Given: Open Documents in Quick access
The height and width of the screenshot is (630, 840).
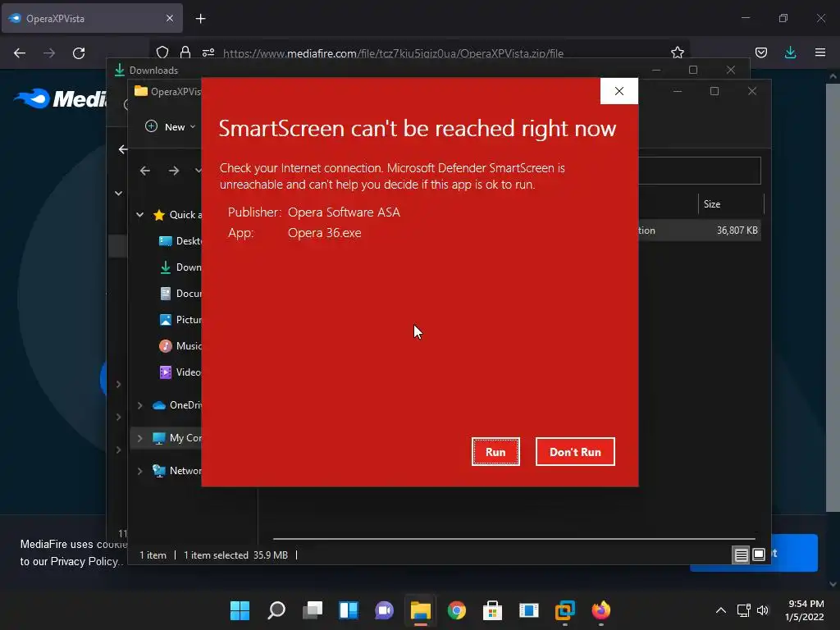Looking at the screenshot, I should (180, 294).
